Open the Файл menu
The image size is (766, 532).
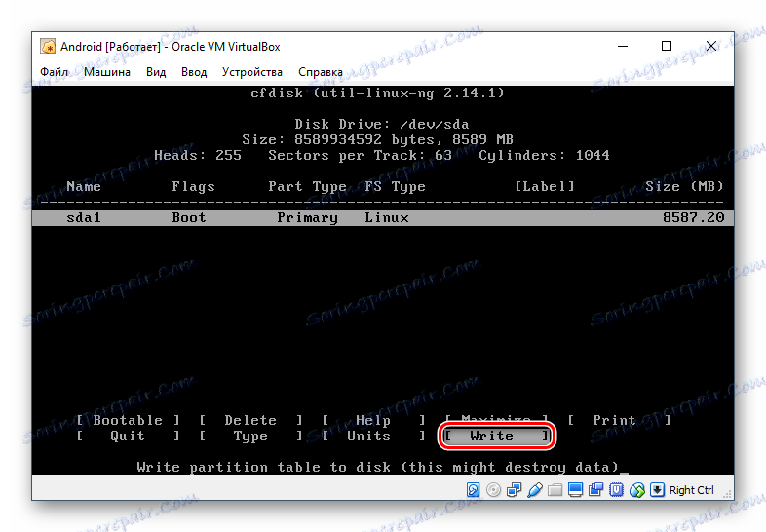[x=54, y=72]
